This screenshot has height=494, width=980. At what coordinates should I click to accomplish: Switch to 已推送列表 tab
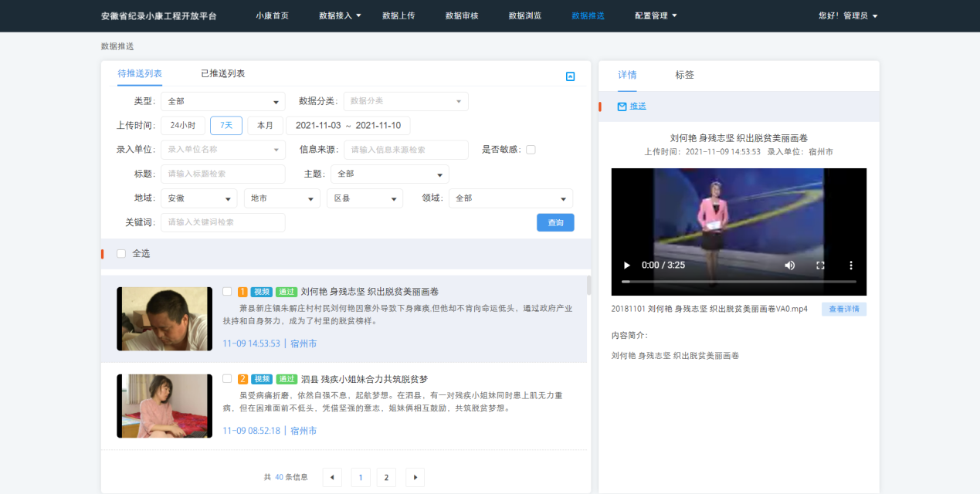(223, 73)
